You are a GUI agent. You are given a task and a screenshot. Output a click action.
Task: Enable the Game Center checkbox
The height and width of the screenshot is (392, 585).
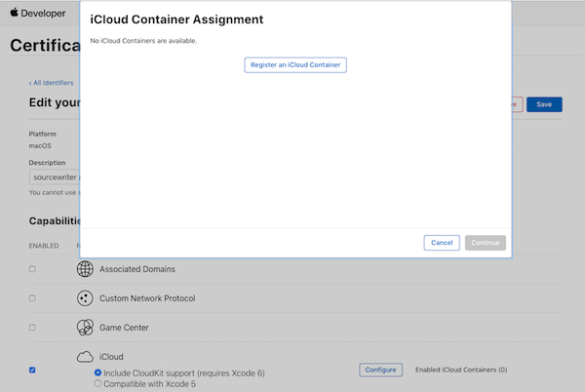click(32, 328)
